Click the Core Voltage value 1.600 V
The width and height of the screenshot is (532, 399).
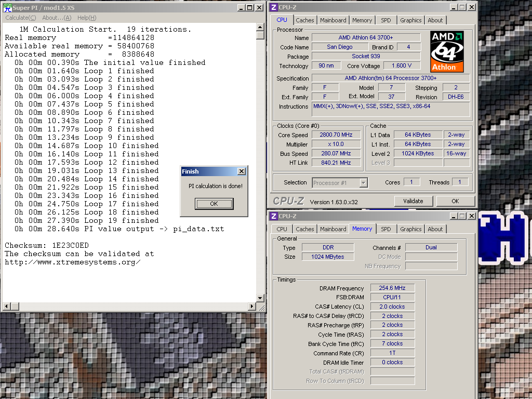[x=402, y=66]
